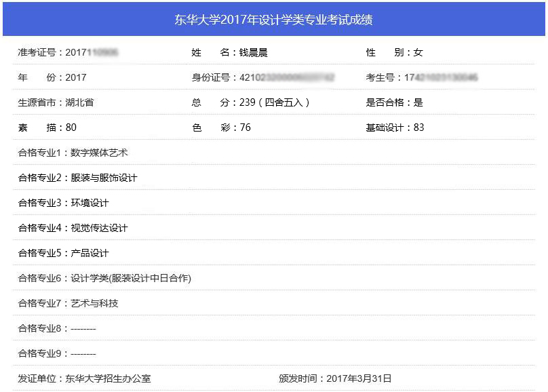Click 颁发时间 2017年3月31日
This screenshot has width=548, height=392.
pos(335,378)
